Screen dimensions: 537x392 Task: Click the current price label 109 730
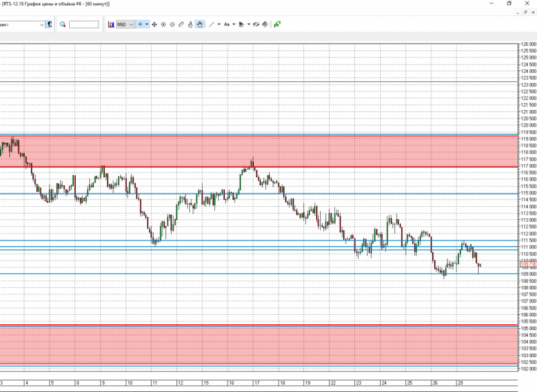[528, 264]
